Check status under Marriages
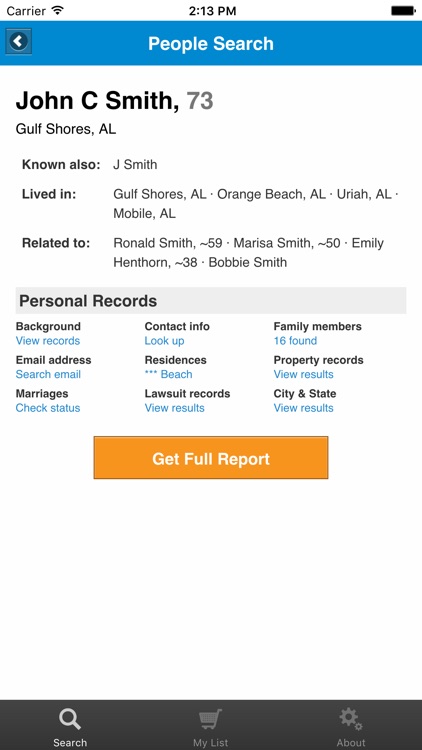 [48, 408]
